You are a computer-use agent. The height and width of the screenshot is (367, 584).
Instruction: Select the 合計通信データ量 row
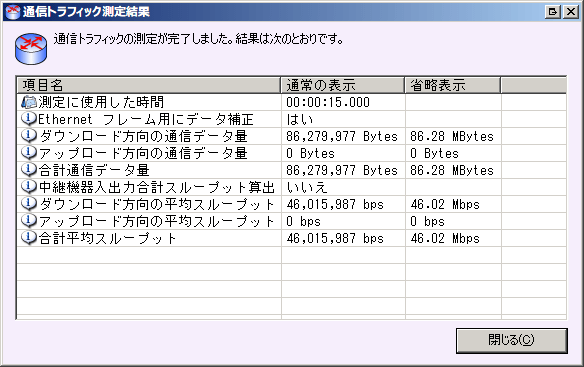292,170
